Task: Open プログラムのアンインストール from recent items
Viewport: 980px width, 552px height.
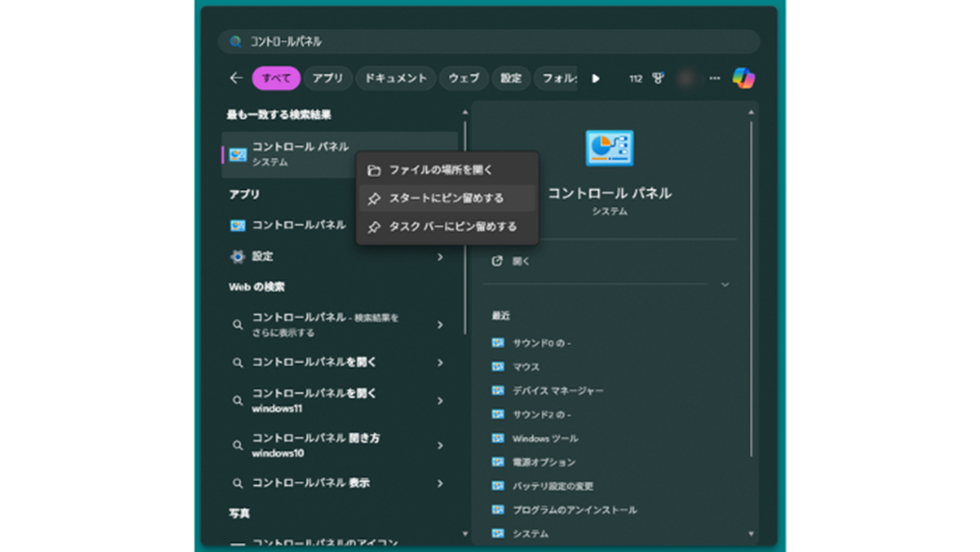Action: point(574,510)
